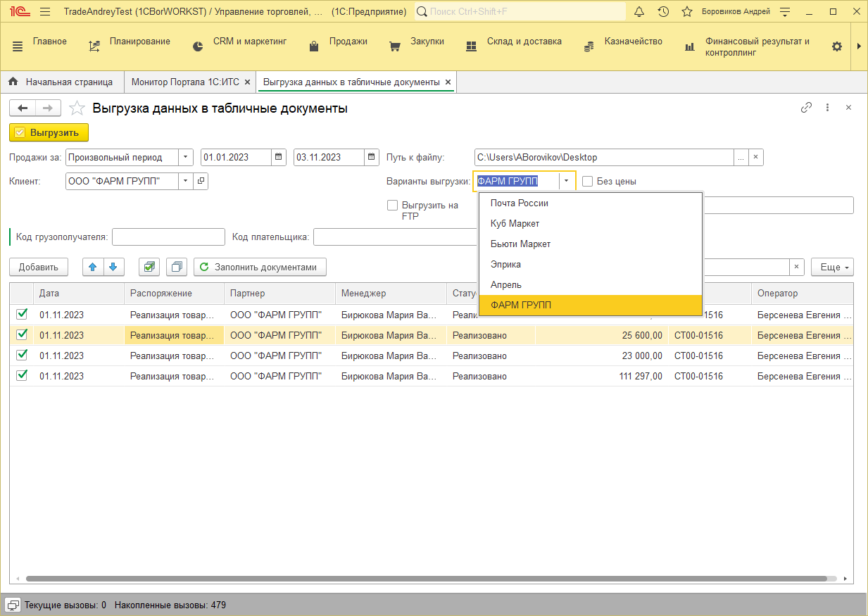The width and height of the screenshot is (868, 616).
Task: Enable the 'Без цены' checkbox
Action: pos(588,181)
